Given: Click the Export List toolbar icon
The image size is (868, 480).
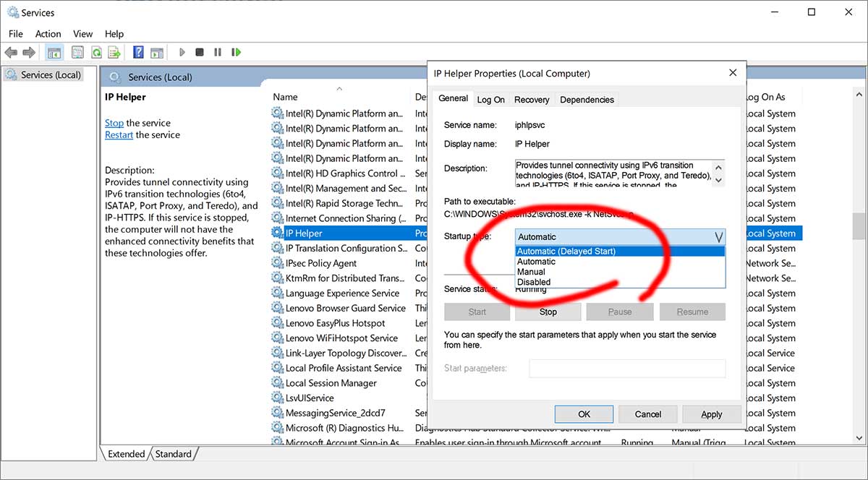Looking at the screenshot, I should pyautogui.click(x=114, y=52).
